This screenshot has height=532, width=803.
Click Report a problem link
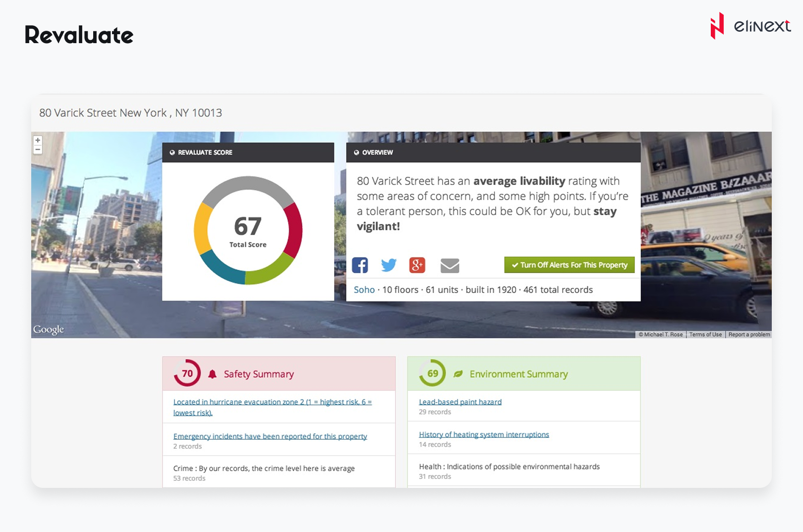(x=749, y=335)
